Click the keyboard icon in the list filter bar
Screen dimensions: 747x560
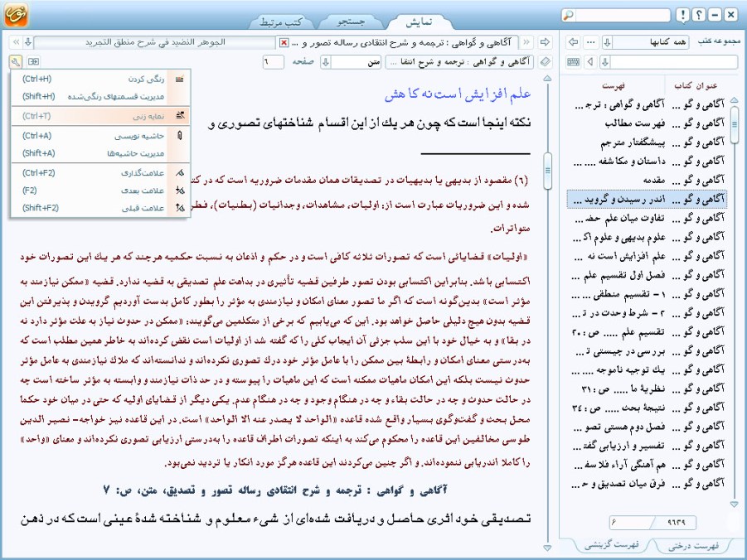pos(574,62)
